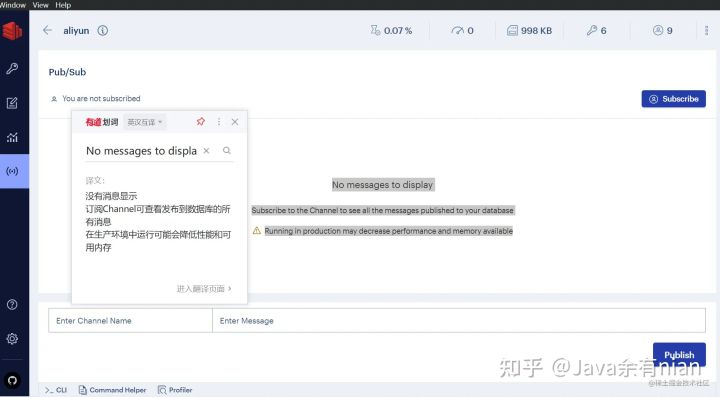Focus the Enter Channel Name field
Screen dimensions: 720x397
pyautogui.click(x=130, y=320)
